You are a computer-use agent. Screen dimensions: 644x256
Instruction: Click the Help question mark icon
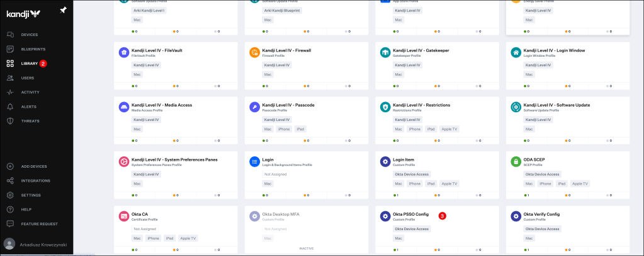(10, 209)
